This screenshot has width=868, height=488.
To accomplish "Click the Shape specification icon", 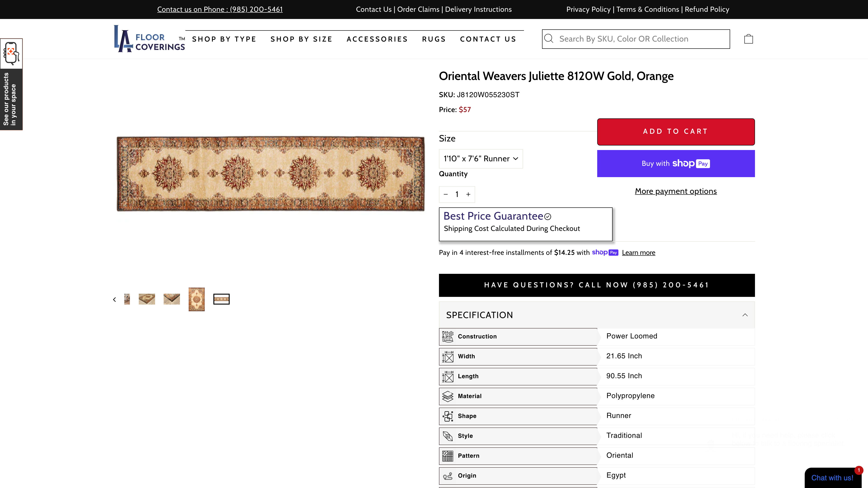I will tap(448, 416).
